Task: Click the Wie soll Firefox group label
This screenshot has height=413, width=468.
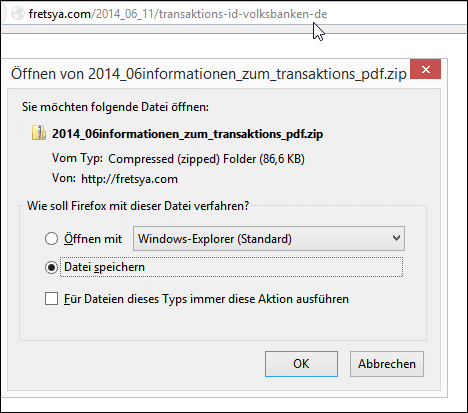Action: point(138,206)
